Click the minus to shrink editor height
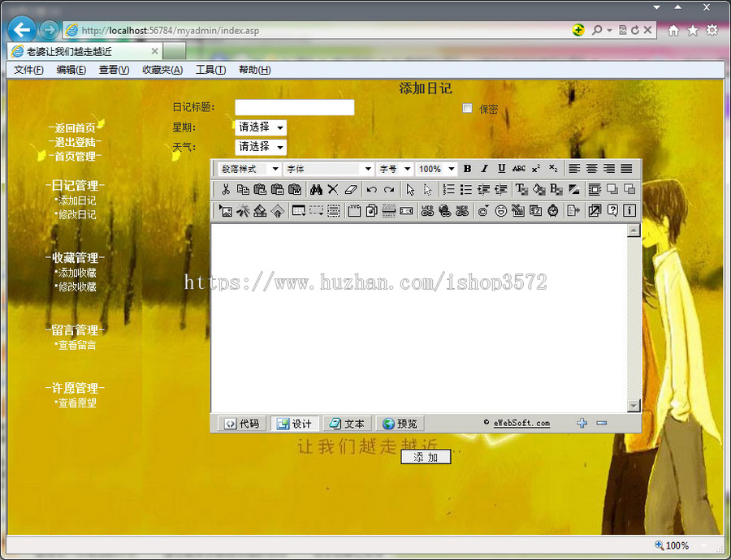Image resolution: width=731 pixels, height=560 pixels. [x=601, y=423]
